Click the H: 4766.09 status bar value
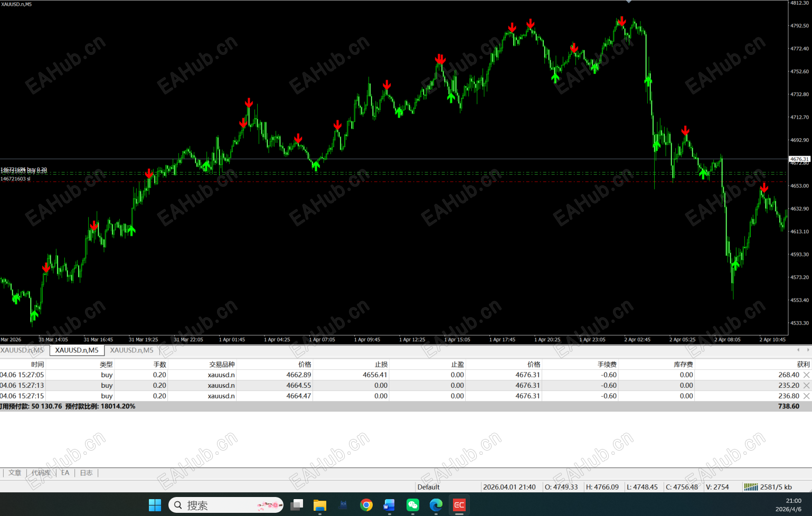 (602, 487)
